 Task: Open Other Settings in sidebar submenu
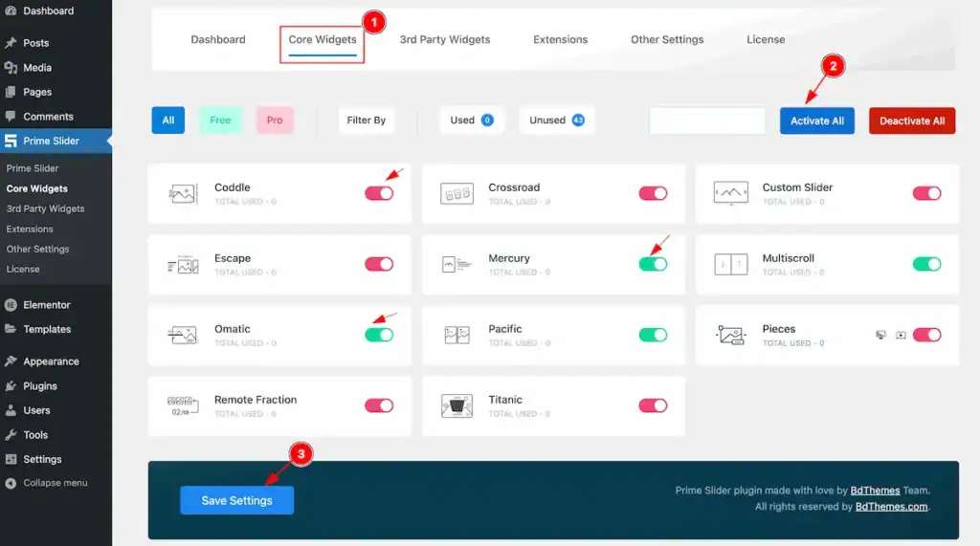(37, 249)
